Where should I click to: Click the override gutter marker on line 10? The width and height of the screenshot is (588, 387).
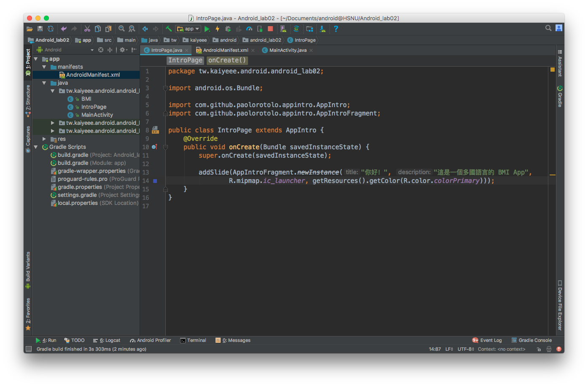click(x=154, y=147)
